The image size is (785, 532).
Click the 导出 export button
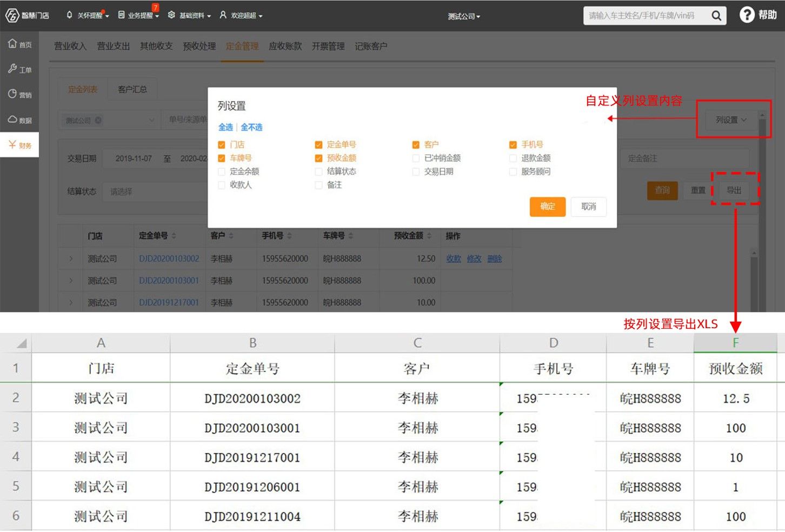pyautogui.click(x=734, y=190)
